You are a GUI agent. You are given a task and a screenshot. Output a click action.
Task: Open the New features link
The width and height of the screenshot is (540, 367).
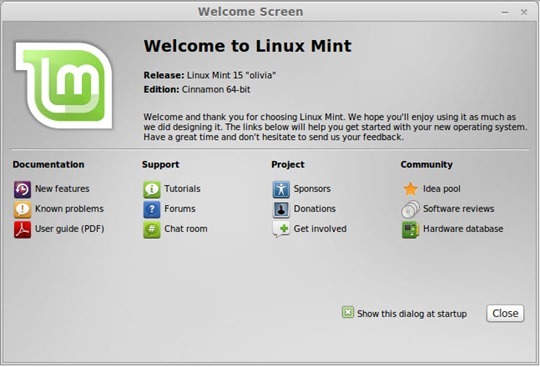pos(62,189)
